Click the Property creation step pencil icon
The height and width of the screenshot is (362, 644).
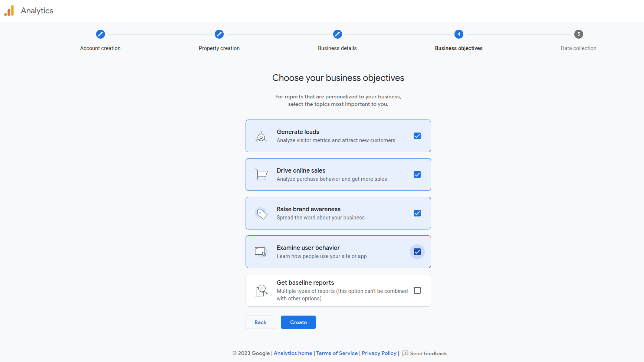click(x=219, y=34)
